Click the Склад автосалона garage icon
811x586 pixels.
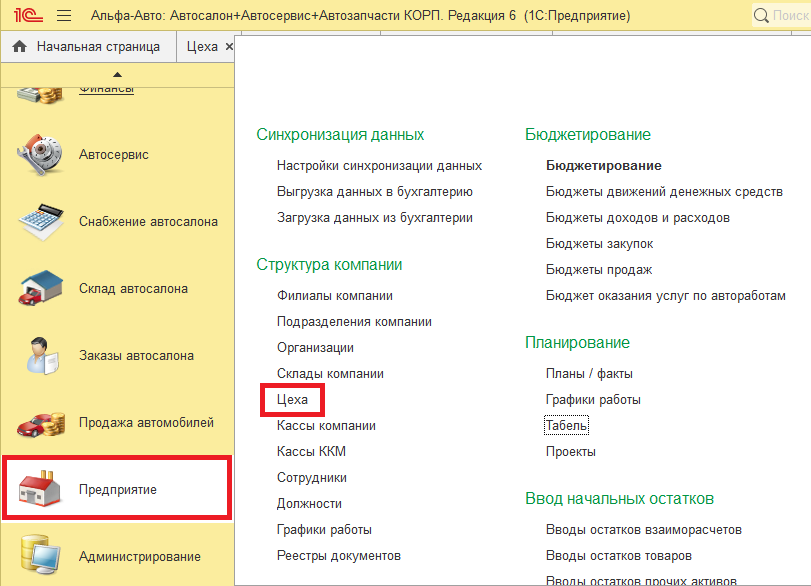click(41, 288)
